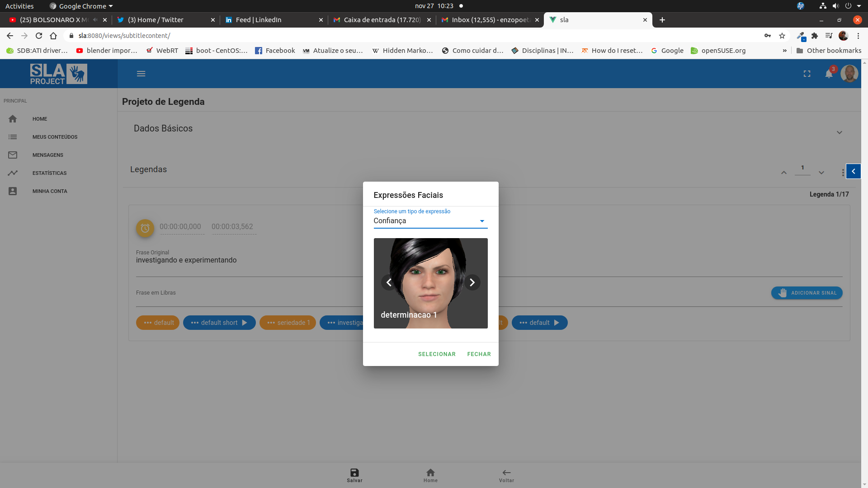Click the Selecionar button in dialog

[437, 354]
